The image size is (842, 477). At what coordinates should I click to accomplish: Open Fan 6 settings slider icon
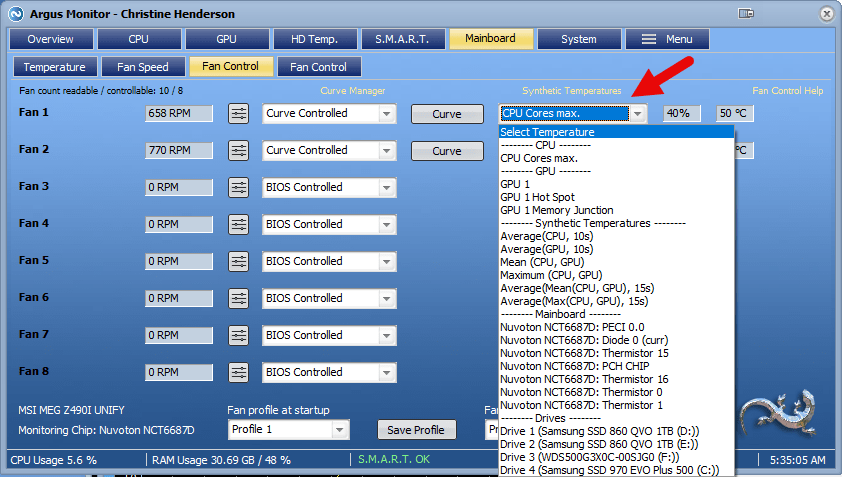pyautogui.click(x=238, y=299)
